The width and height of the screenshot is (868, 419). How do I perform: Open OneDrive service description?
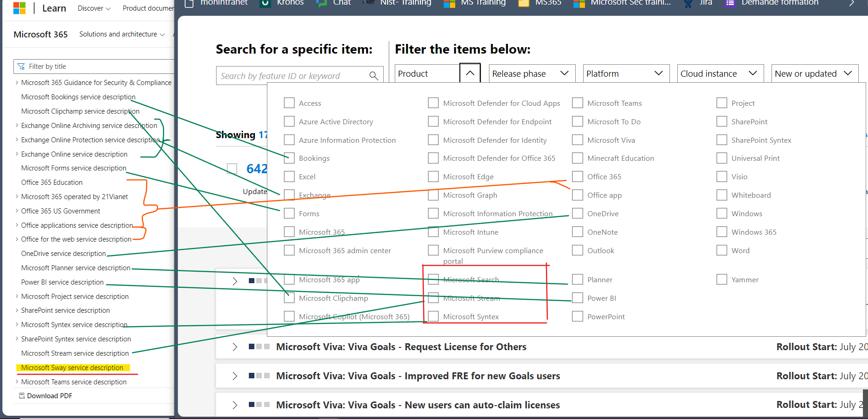coord(64,254)
